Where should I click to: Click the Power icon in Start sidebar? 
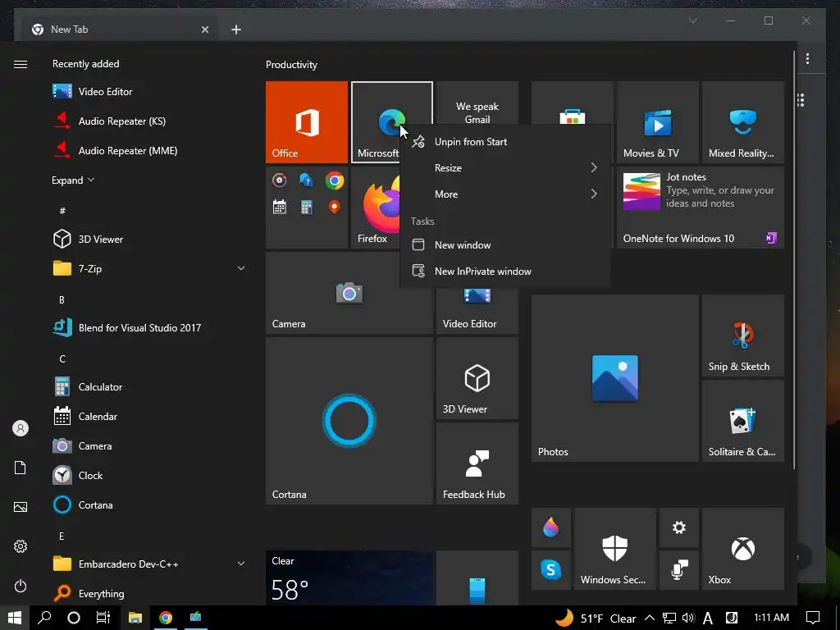[21, 586]
